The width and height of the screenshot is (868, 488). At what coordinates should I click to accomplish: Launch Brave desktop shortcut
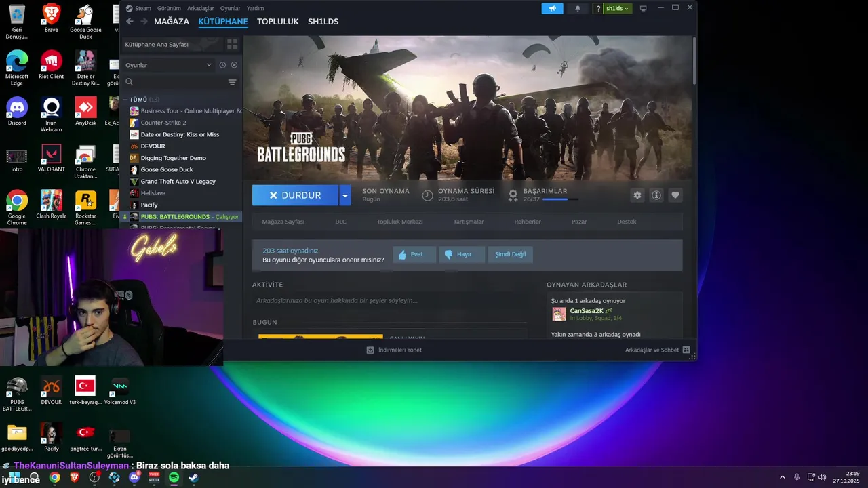[x=52, y=18]
